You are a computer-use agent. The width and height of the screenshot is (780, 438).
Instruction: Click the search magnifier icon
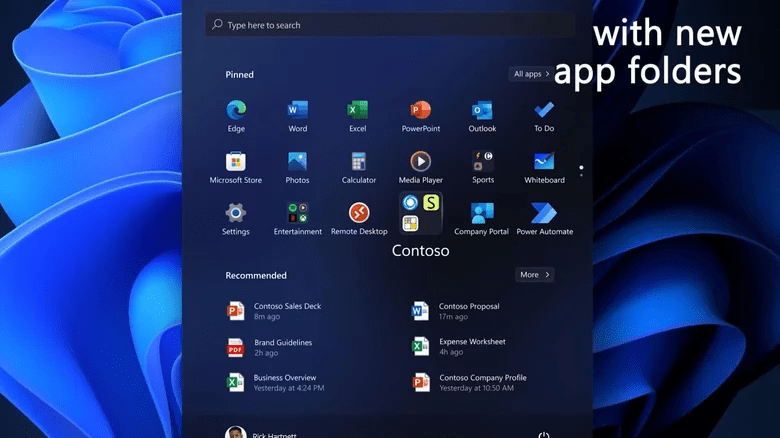pyautogui.click(x=217, y=24)
